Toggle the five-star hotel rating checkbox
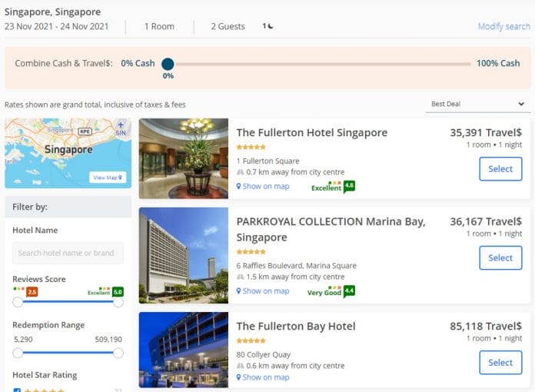Image resolution: width=535 pixels, height=392 pixels. (17, 390)
